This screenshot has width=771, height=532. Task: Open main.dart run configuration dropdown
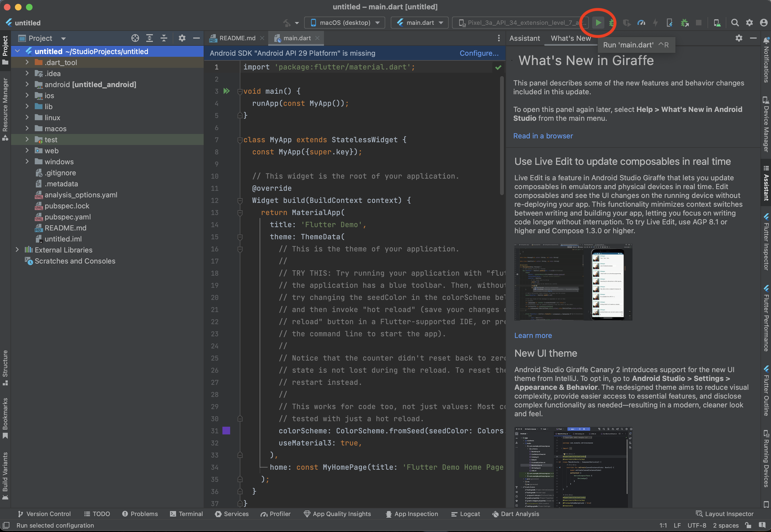click(x=420, y=23)
